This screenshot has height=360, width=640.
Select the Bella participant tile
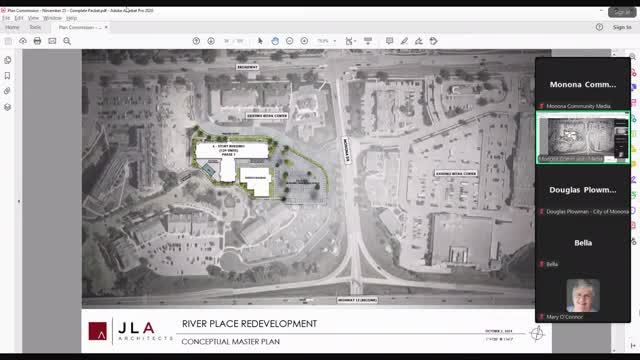(582, 243)
